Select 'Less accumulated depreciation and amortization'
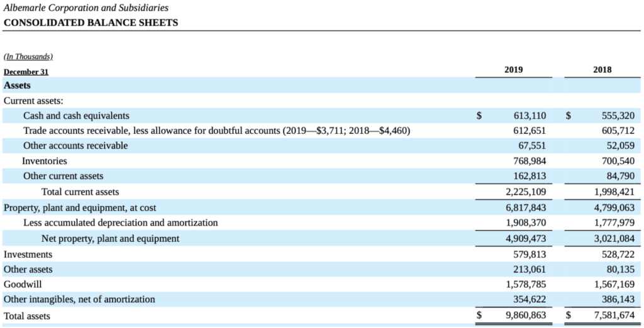 120,223
